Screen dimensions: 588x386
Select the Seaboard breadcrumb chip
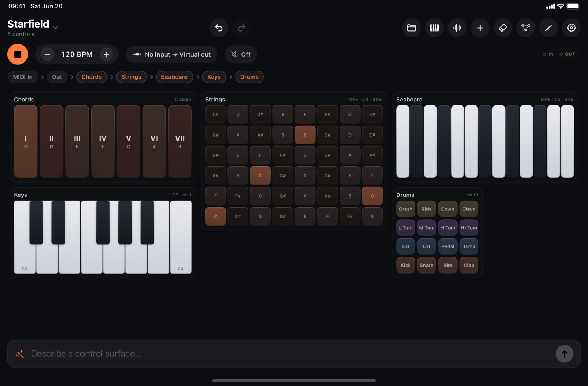pyautogui.click(x=174, y=77)
